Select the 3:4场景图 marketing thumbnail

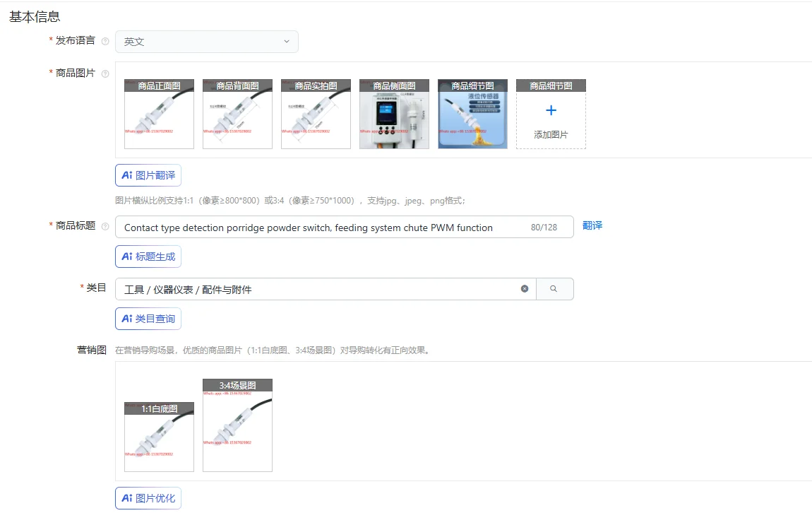[237, 425]
